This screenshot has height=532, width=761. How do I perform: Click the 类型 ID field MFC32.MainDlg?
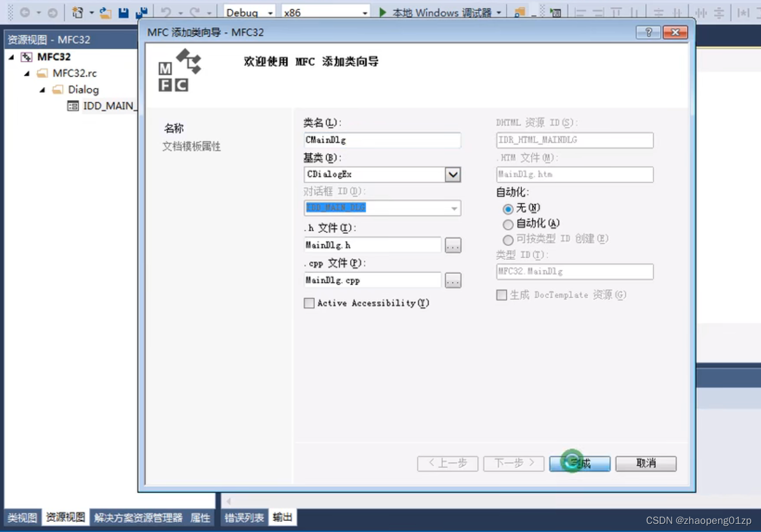click(x=575, y=272)
